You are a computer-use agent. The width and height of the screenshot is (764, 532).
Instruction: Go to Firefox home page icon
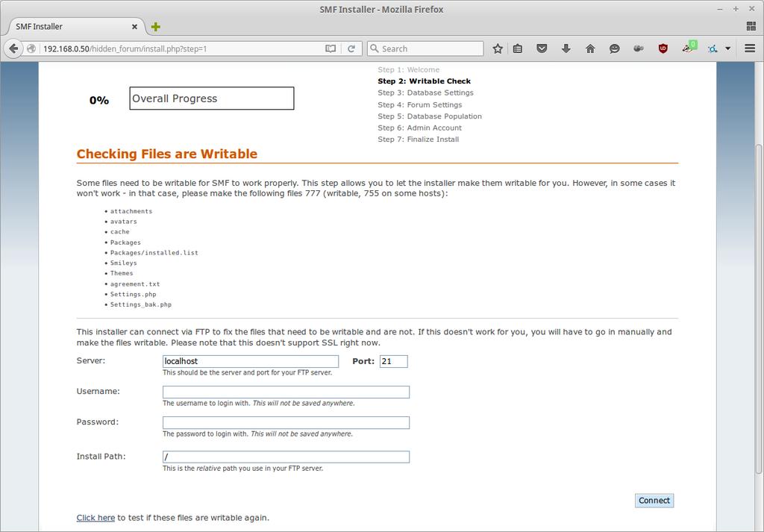click(590, 48)
